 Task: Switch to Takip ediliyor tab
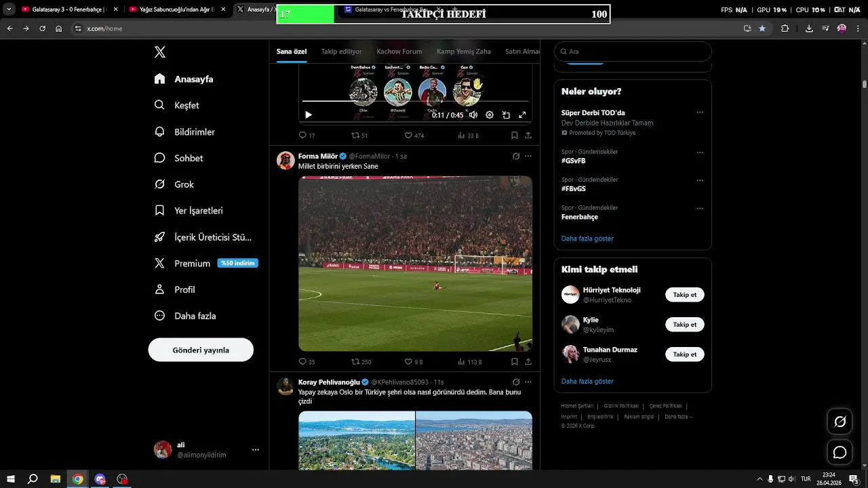[341, 52]
